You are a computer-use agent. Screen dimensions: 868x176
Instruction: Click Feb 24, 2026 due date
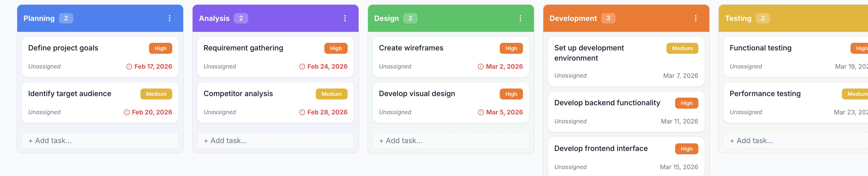(x=327, y=67)
